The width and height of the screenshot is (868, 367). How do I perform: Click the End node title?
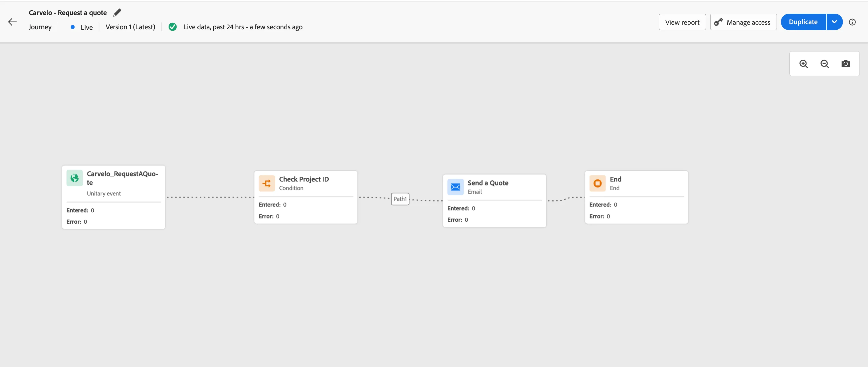coord(616,179)
